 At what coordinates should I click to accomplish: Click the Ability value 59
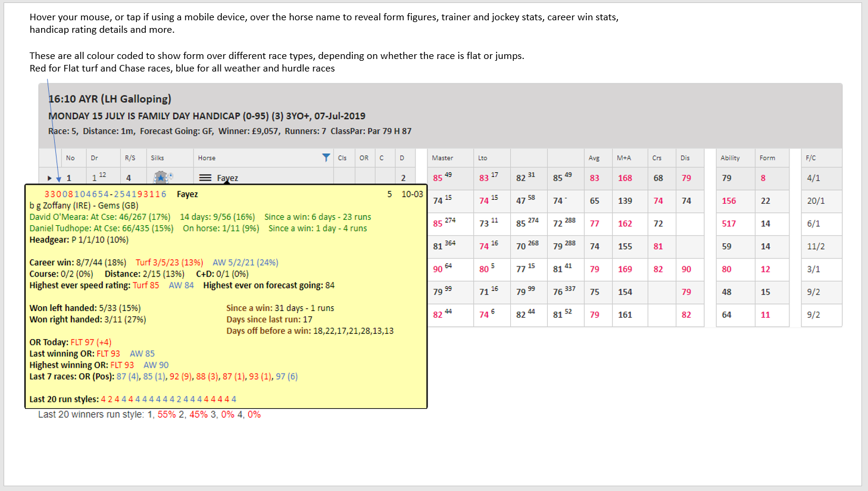pos(726,246)
